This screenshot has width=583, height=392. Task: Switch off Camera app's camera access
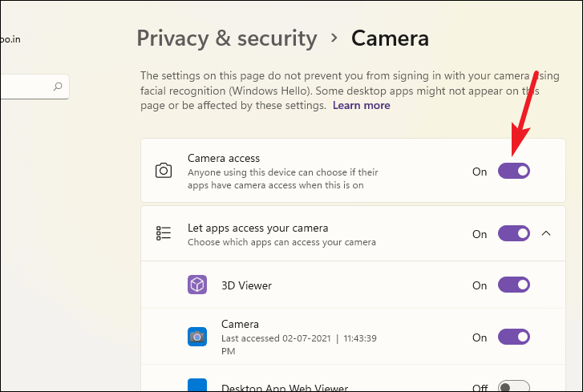point(514,337)
